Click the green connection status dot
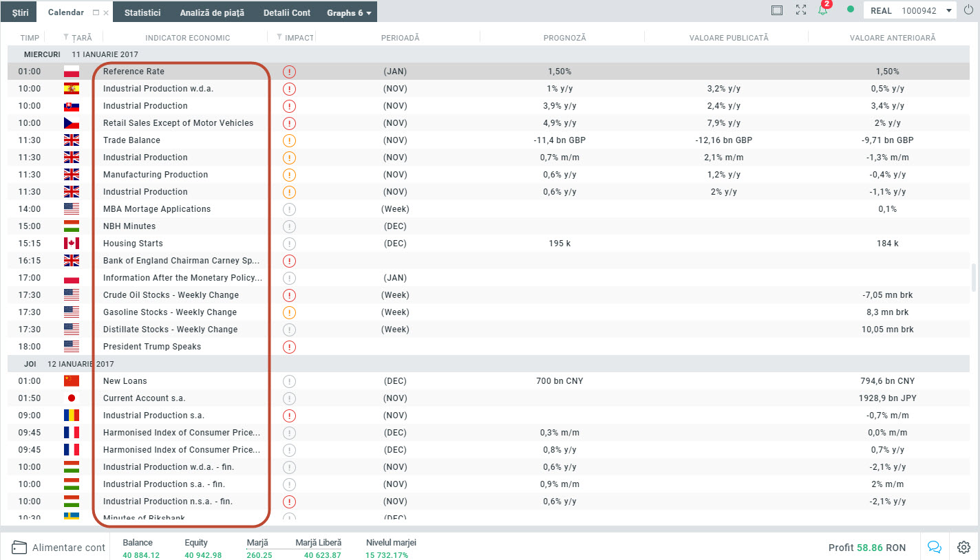 [x=851, y=10]
